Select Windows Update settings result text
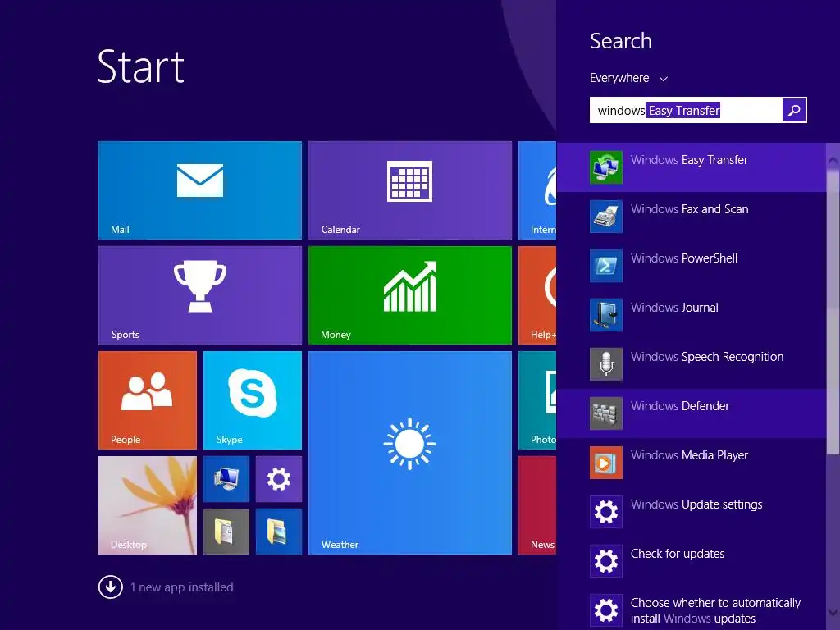 click(696, 504)
